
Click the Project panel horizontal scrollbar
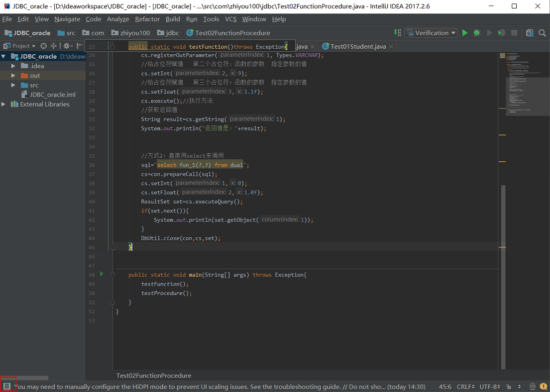coord(24,378)
